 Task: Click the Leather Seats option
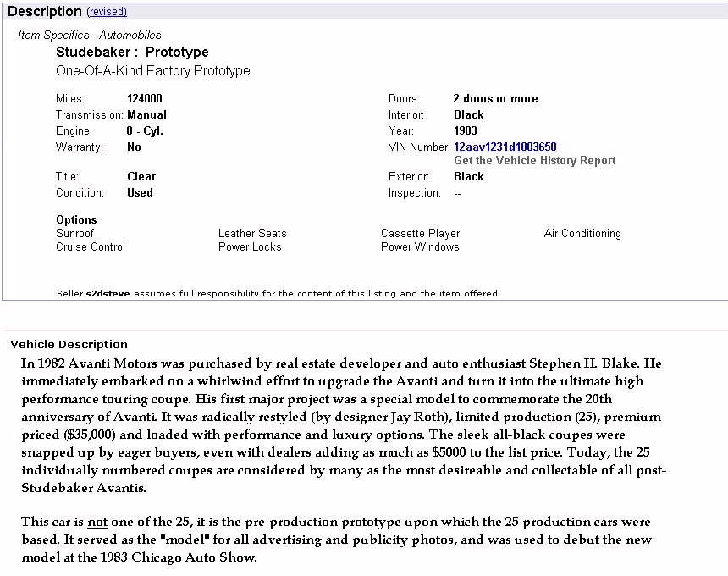pyautogui.click(x=252, y=233)
